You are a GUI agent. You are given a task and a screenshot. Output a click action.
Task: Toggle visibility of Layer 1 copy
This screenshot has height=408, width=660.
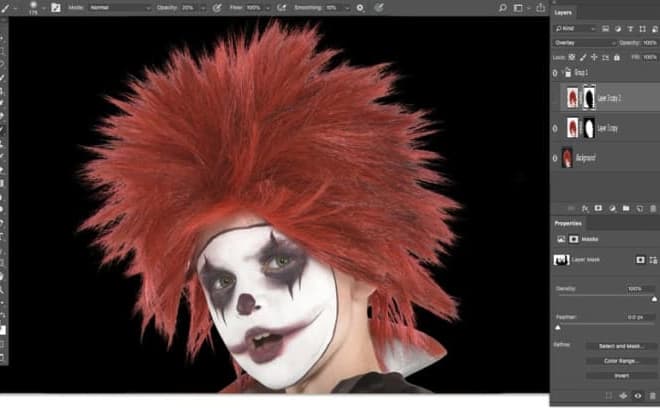coord(555,128)
